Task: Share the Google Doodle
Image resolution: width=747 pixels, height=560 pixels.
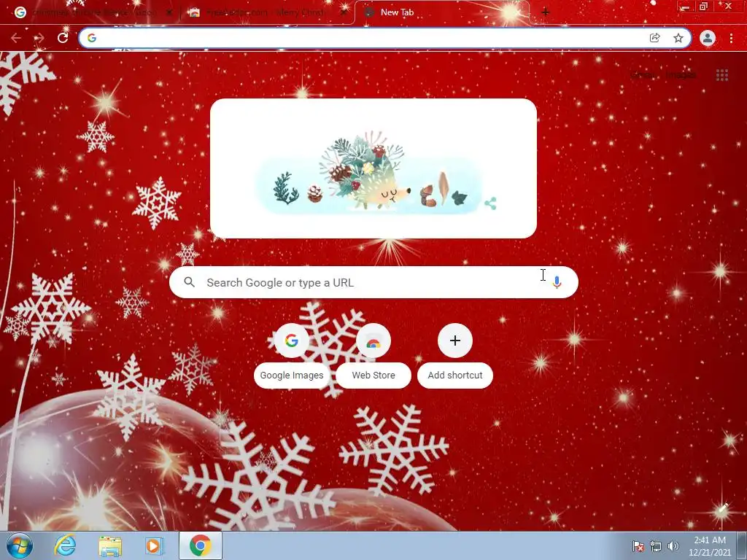Action: pyautogui.click(x=490, y=203)
